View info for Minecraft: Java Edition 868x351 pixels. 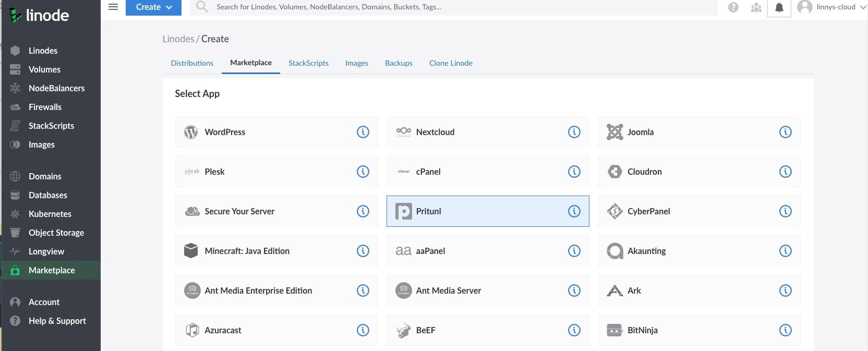(363, 251)
